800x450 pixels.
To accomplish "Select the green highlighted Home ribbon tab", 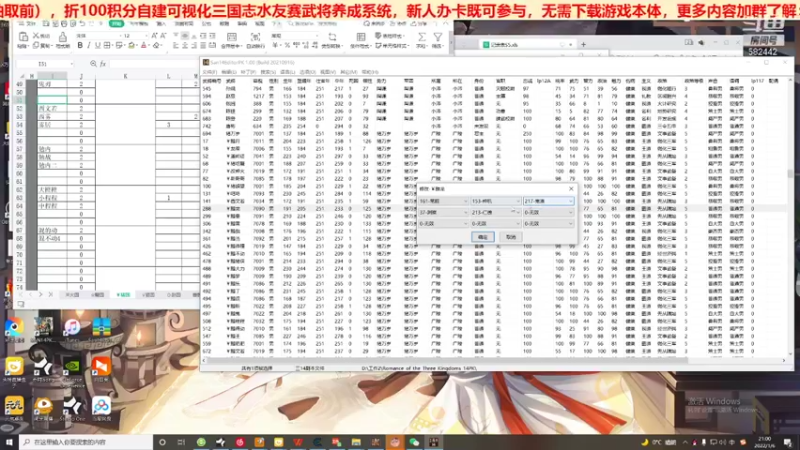I will 116,23.
